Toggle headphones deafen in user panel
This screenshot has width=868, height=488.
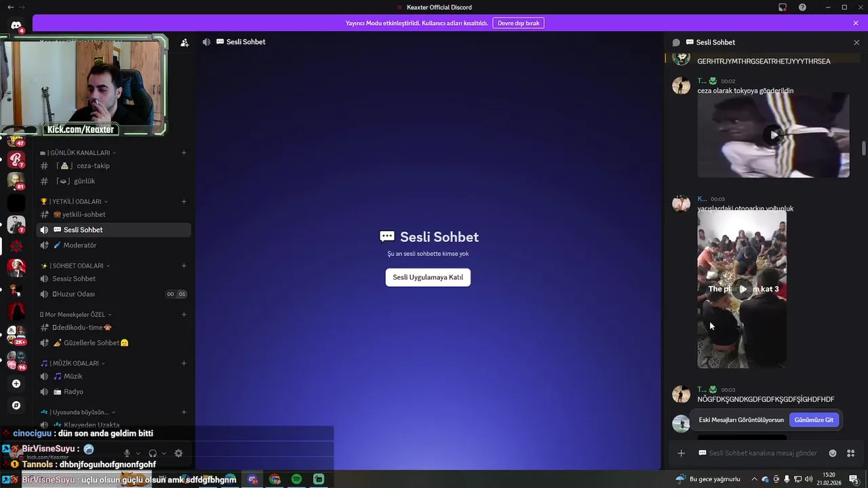click(153, 453)
